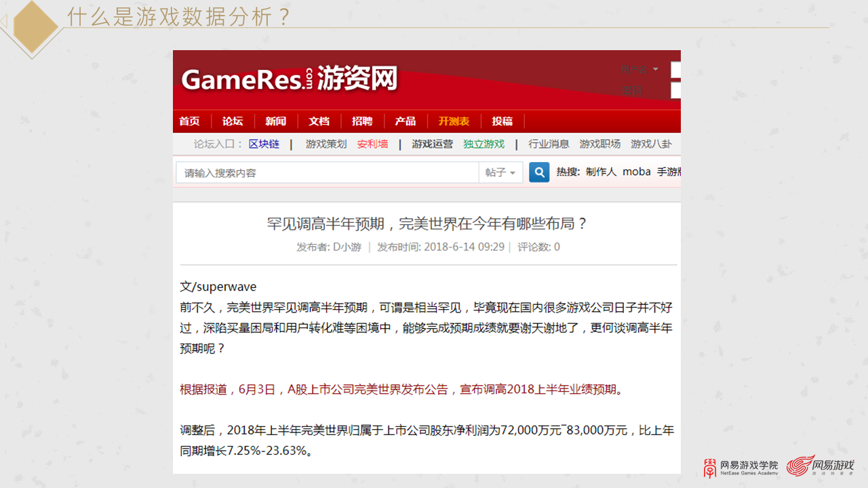This screenshot has height=488, width=868.
Task: Open the article about 完美世界 predictions
Action: click(x=427, y=224)
